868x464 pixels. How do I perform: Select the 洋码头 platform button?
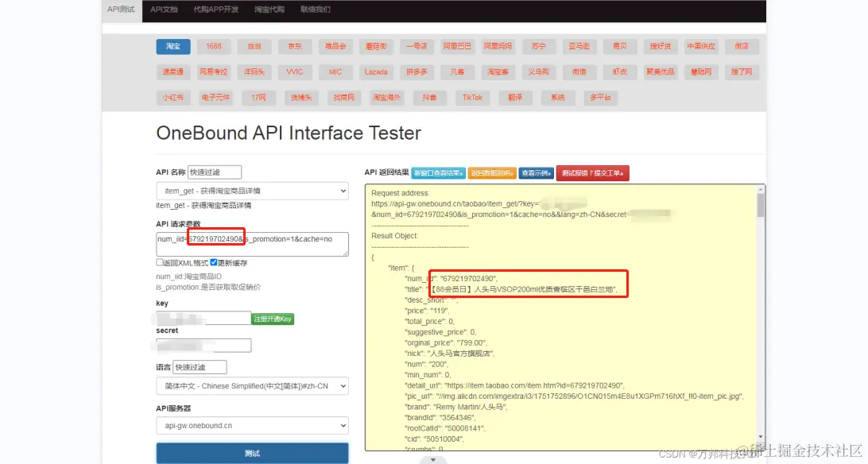point(254,72)
